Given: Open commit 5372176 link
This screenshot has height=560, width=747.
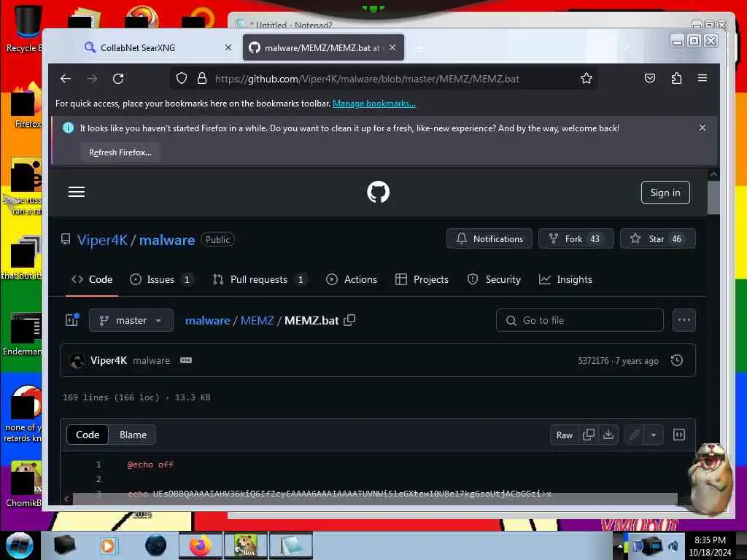Looking at the screenshot, I should (x=593, y=360).
